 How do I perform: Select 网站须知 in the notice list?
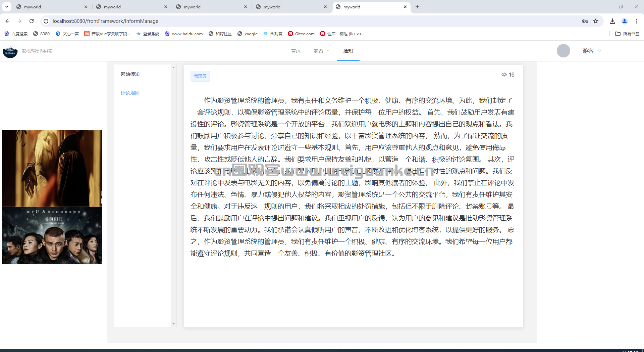click(x=130, y=74)
